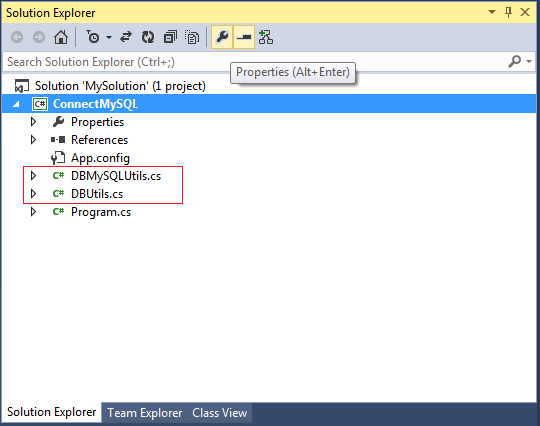
Task: Toggle the Preview Selected Items button
Action: coord(244,37)
